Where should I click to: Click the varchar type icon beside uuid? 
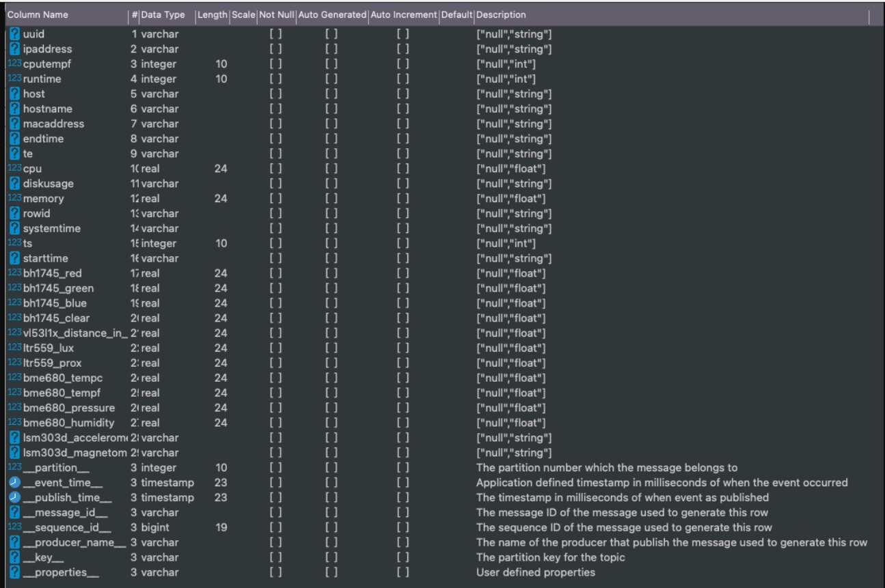tap(15, 34)
